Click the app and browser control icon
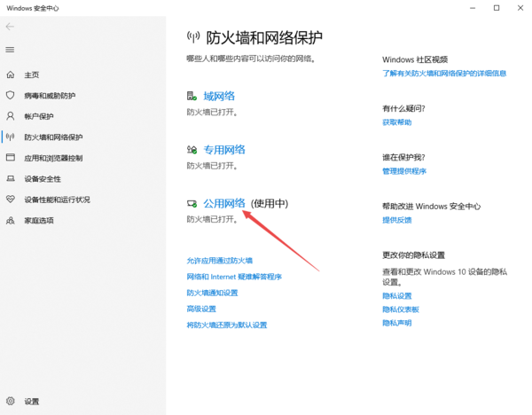532x415 pixels. coord(11,158)
